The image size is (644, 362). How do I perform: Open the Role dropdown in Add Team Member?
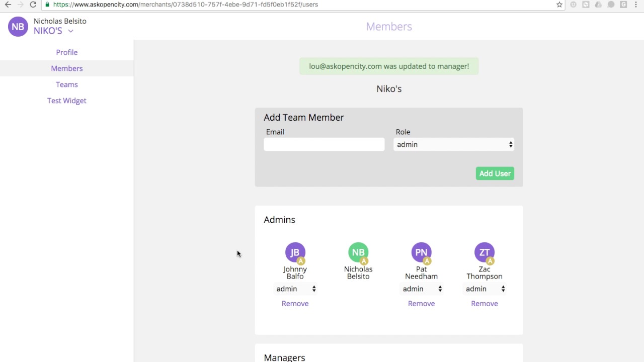tap(454, 145)
